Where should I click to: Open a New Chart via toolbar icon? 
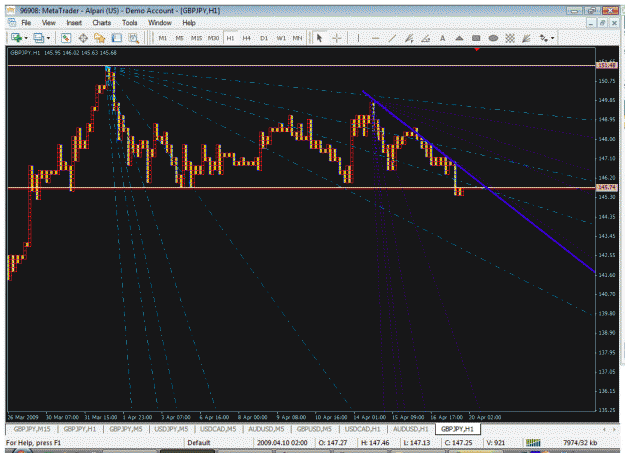click(16, 38)
